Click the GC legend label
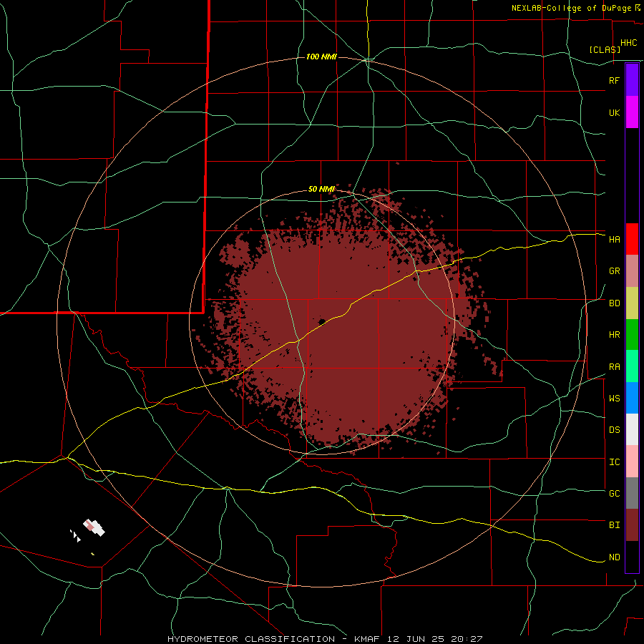Screen dimensions: 644x644 [614, 493]
